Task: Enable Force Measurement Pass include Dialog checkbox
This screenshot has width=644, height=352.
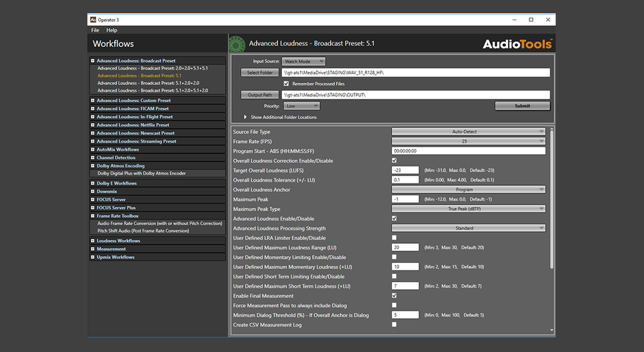Action: point(394,305)
